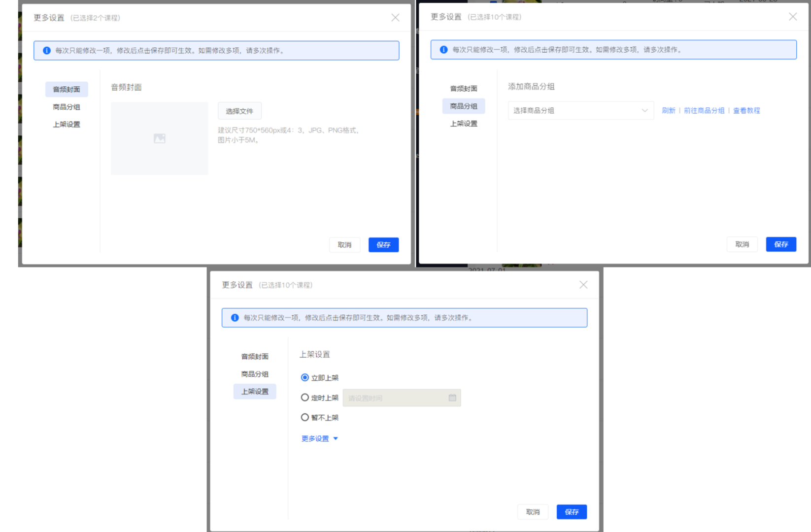Click 保存 in the top-left dialog
The width and height of the screenshot is (811, 532).
(383, 245)
